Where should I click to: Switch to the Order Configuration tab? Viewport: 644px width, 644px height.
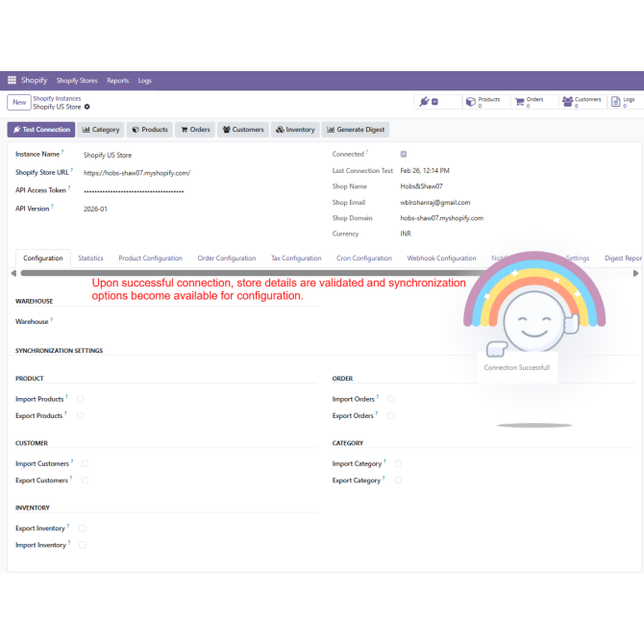point(227,258)
